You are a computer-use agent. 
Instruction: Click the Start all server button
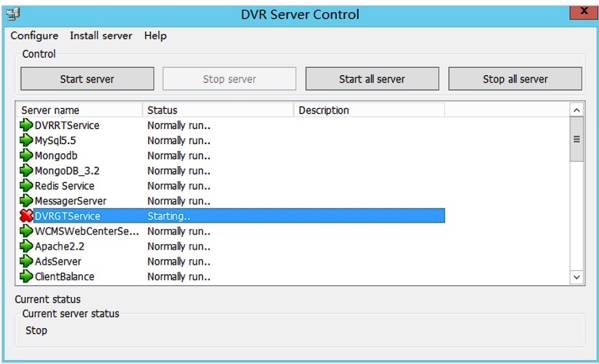[372, 79]
